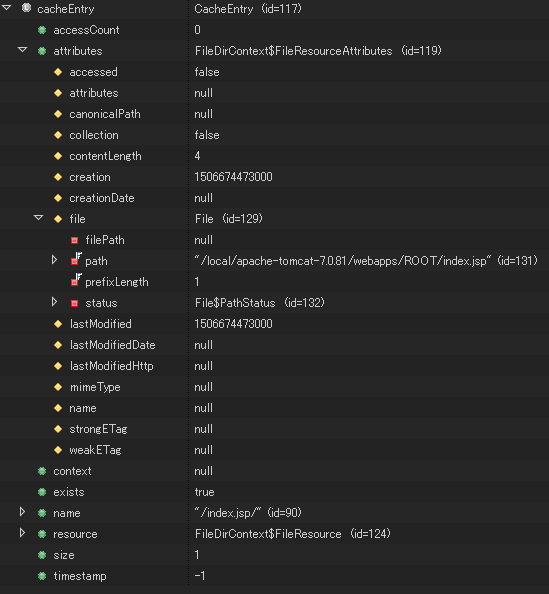Click the yellow diamond icon beside contentLength

pyautogui.click(x=58, y=156)
